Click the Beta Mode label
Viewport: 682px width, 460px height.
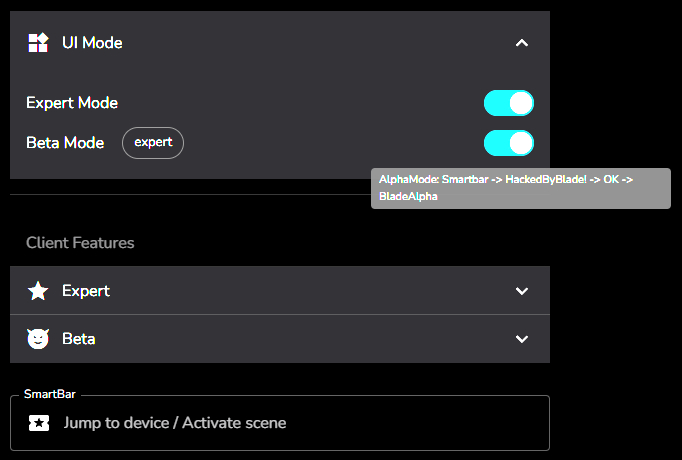(x=65, y=143)
